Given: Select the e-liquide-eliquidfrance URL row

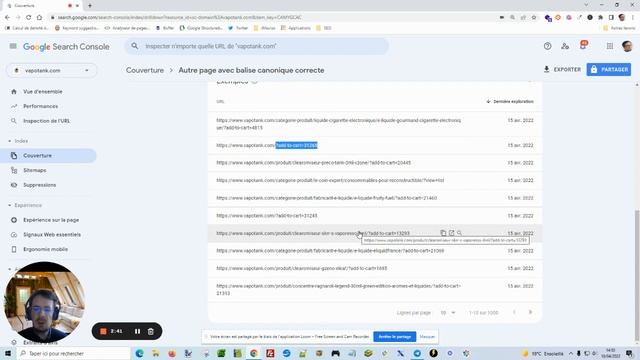Looking at the screenshot, I should coord(375,251).
